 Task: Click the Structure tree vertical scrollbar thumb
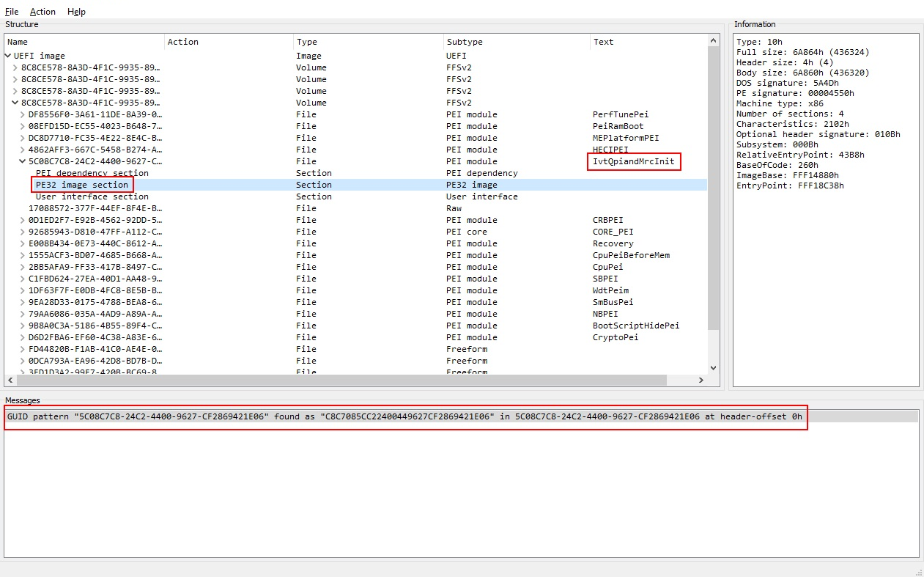pyautogui.click(x=714, y=188)
